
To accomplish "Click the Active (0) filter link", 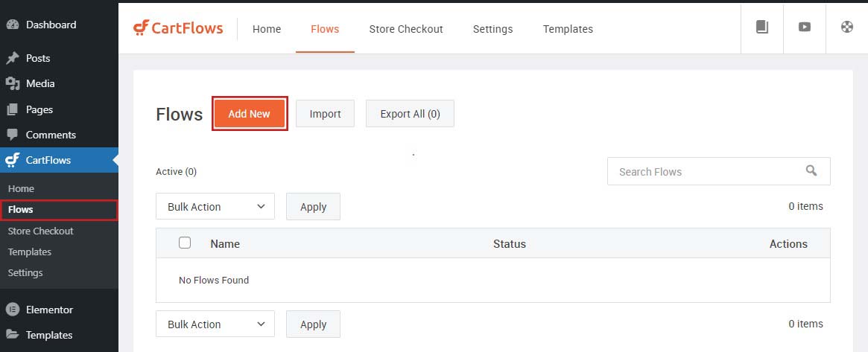I will point(176,172).
